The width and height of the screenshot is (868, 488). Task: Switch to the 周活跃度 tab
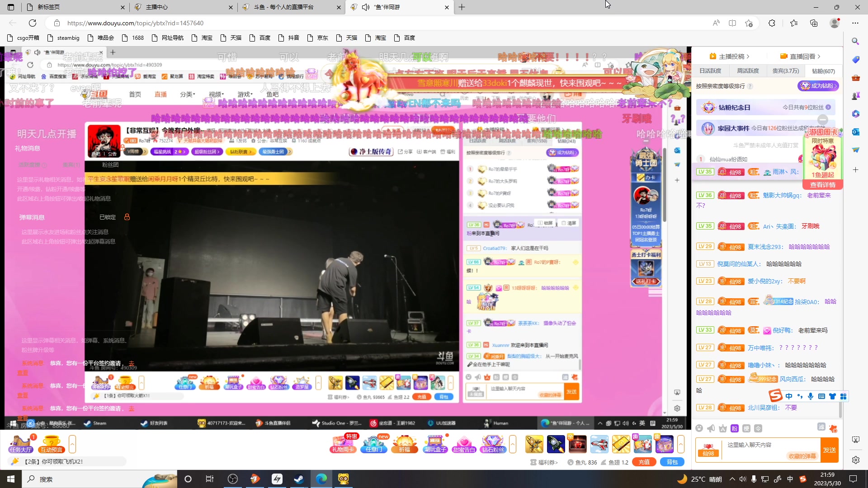click(748, 71)
